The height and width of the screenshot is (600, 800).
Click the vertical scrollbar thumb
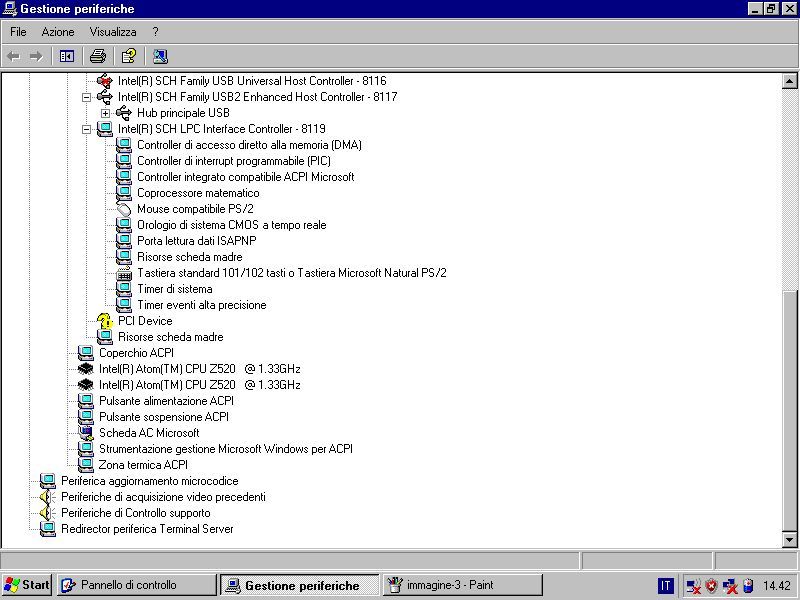[789, 411]
